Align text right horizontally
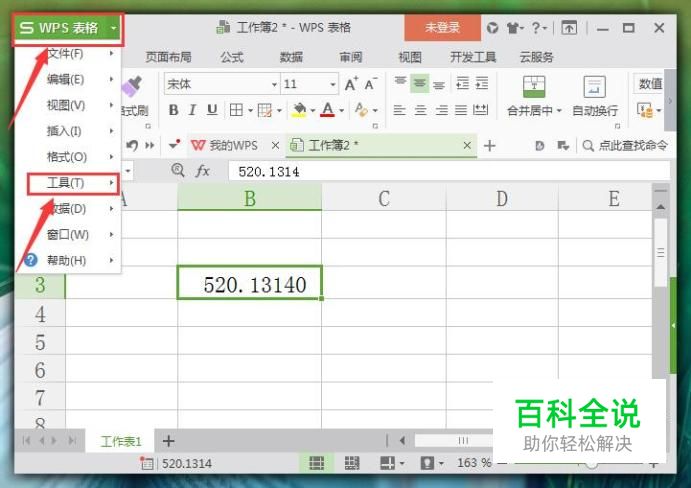 click(441, 110)
